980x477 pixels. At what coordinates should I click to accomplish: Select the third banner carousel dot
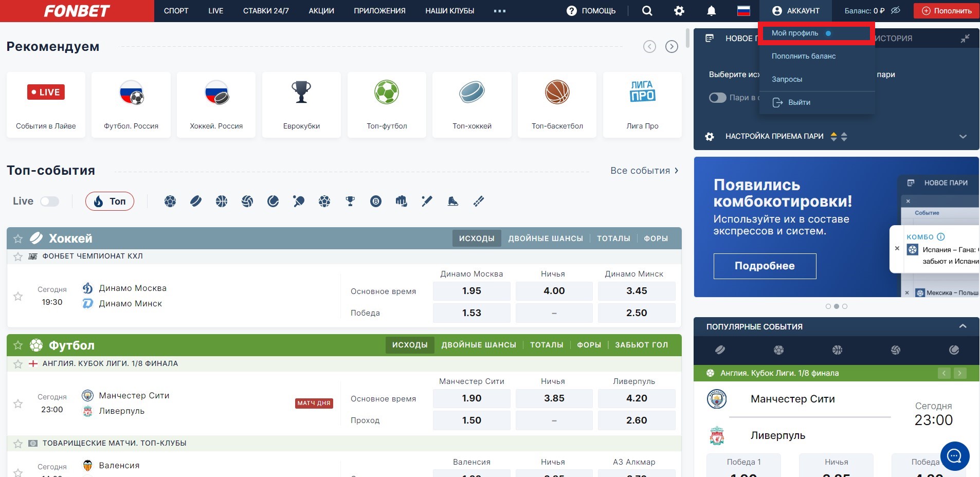coord(845,306)
